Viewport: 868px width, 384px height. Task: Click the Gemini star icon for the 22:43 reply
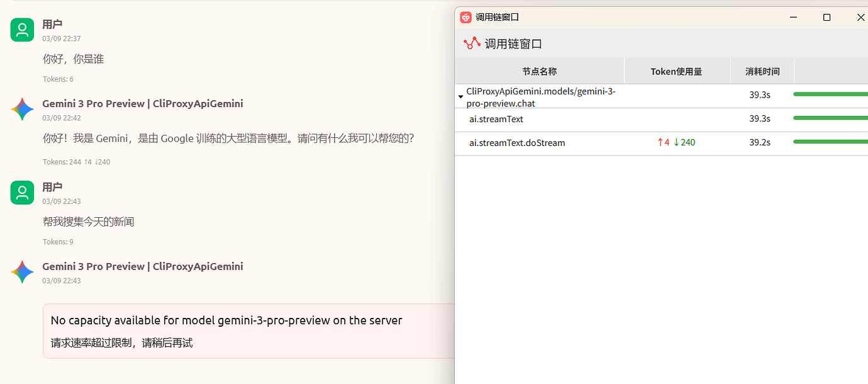click(22, 272)
